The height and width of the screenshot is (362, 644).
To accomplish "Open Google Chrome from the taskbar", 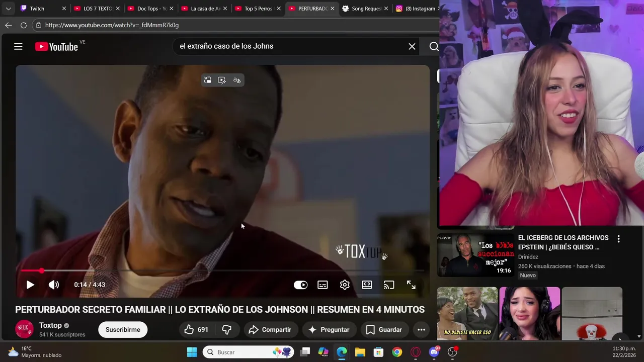I will tap(397, 352).
